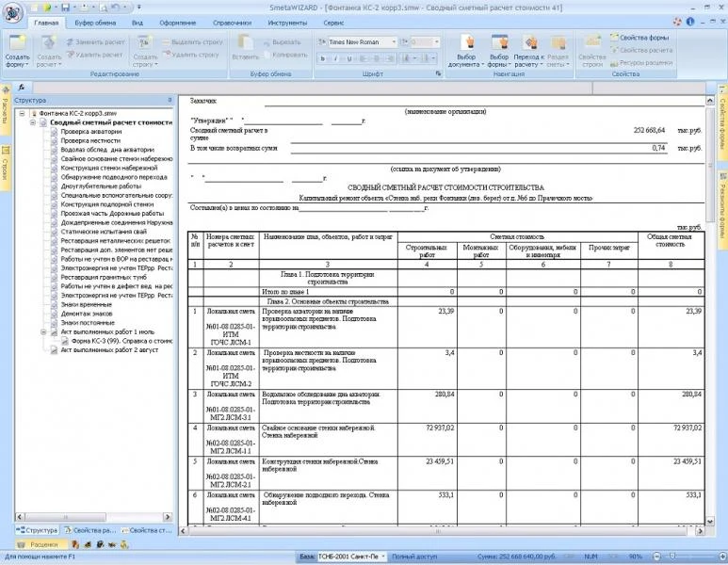Switch to the Справочники ribbon tab

click(x=232, y=23)
